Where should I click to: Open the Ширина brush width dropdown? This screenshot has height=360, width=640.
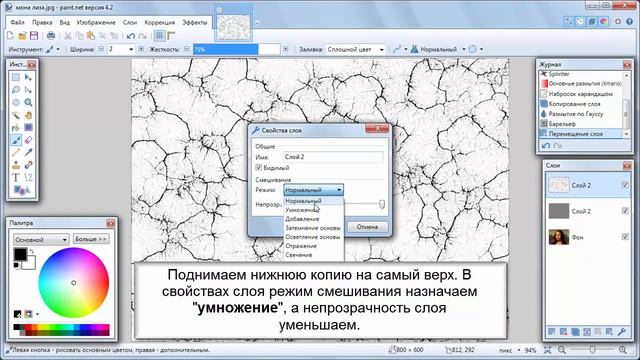pos(131,49)
